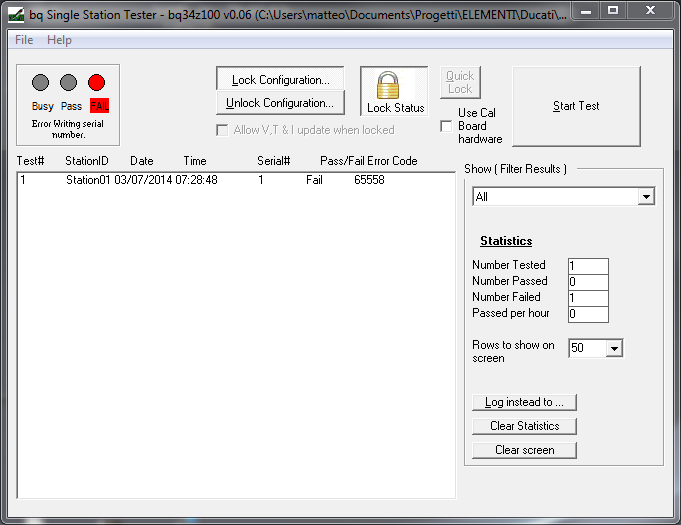Screen dimensions: 681x525
Task: Click the Clear screen button
Action: pyautogui.click(x=524, y=450)
